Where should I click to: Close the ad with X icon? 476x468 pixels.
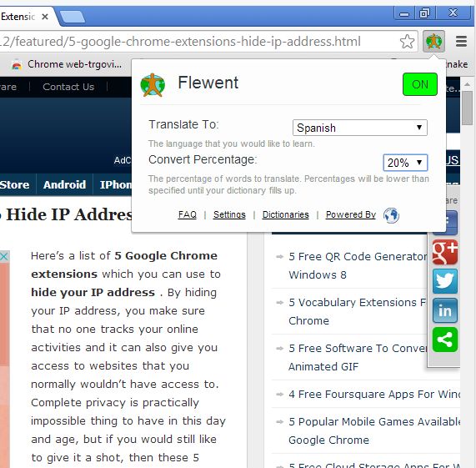click(x=4, y=256)
